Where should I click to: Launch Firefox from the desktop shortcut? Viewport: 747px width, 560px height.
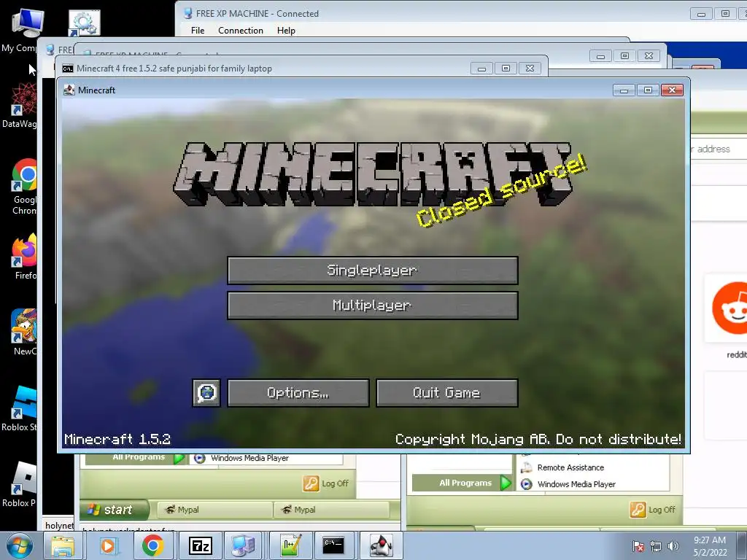pyautogui.click(x=24, y=257)
